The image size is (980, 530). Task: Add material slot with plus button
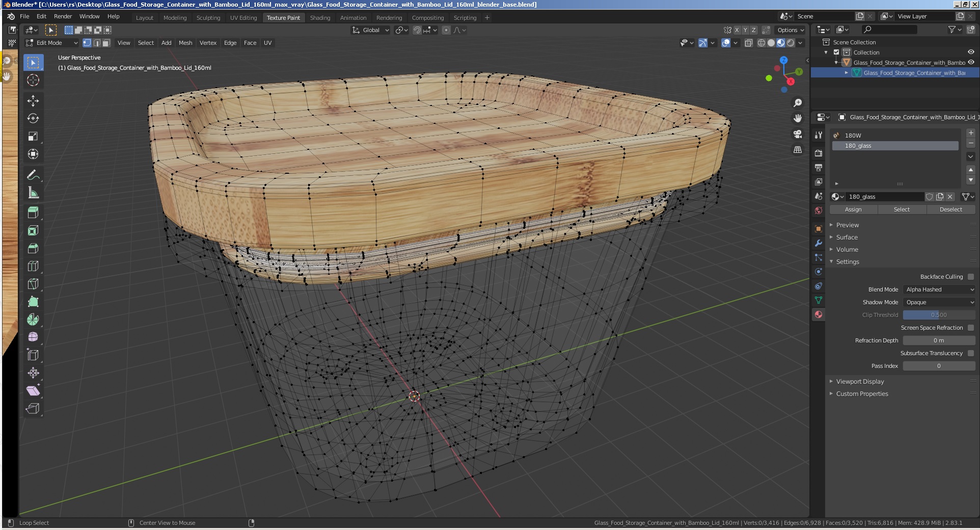[x=971, y=132]
